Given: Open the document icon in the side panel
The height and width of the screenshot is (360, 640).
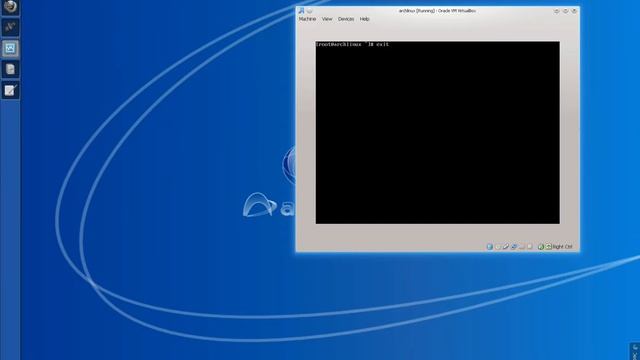Looking at the screenshot, I should click(10, 69).
